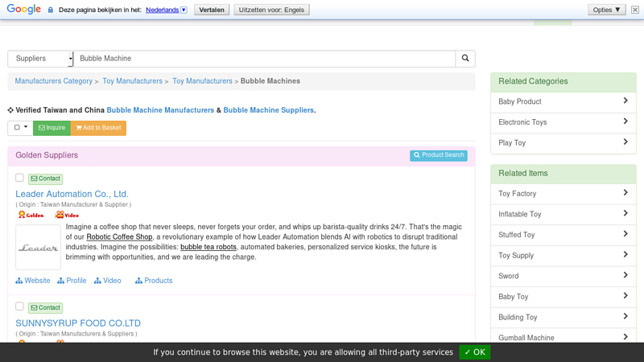Click the Product Search button
644x362 pixels.
tap(438, 155)
